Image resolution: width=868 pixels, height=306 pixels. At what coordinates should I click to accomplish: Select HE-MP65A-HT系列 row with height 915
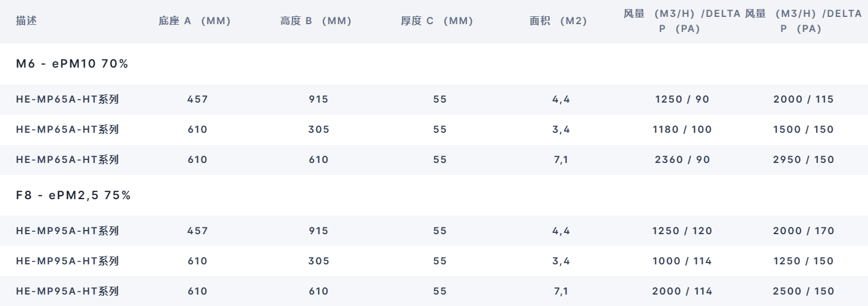click(x=434, y=100)
